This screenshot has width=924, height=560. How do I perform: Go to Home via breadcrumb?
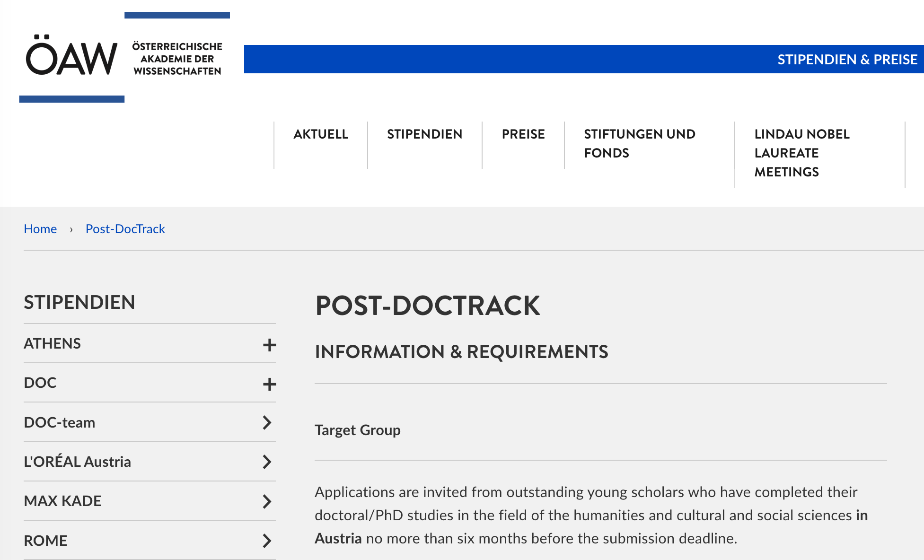pos(40,229)
